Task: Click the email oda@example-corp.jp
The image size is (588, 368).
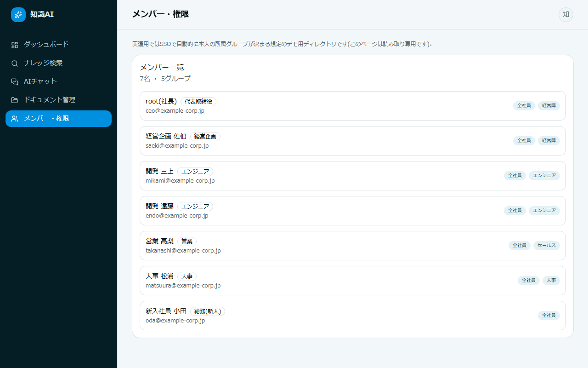Action: tap(175, 321)
